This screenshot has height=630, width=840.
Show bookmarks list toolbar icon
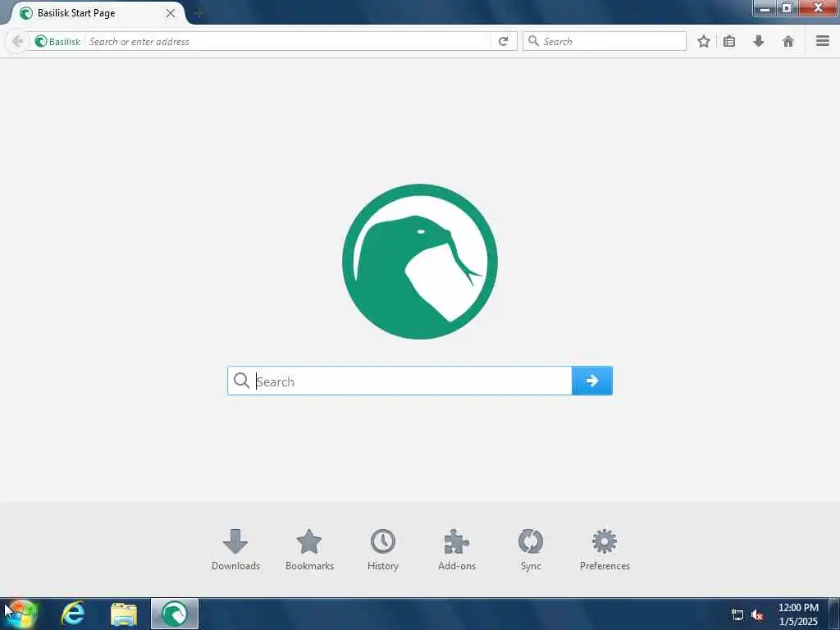[x=729, y=41]
